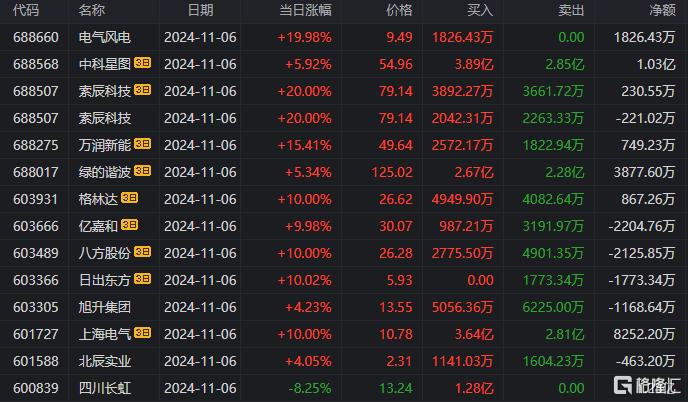Open stock 格林达
688x402 pixels.
[98, 200]
